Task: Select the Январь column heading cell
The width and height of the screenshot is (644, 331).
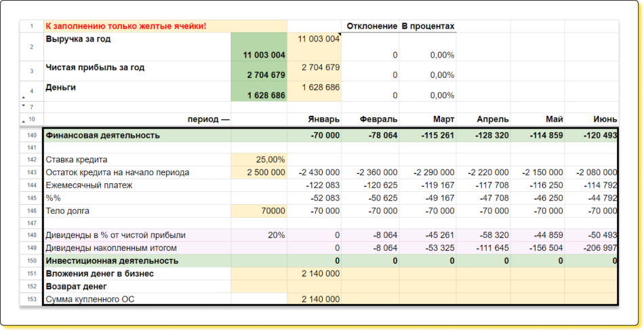Action: (315, 119)
